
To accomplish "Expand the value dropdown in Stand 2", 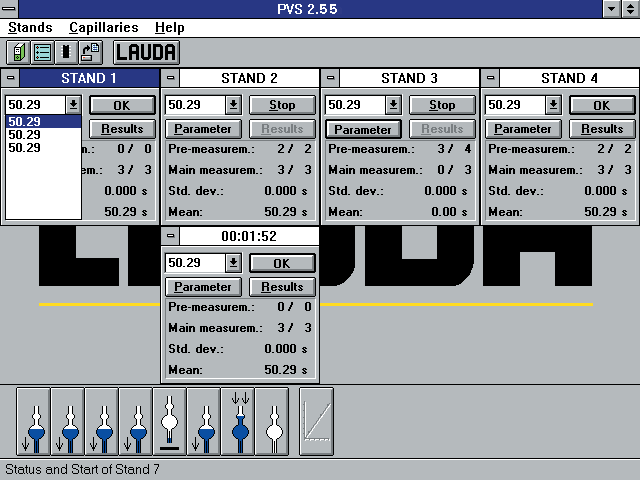I will 233,105.
